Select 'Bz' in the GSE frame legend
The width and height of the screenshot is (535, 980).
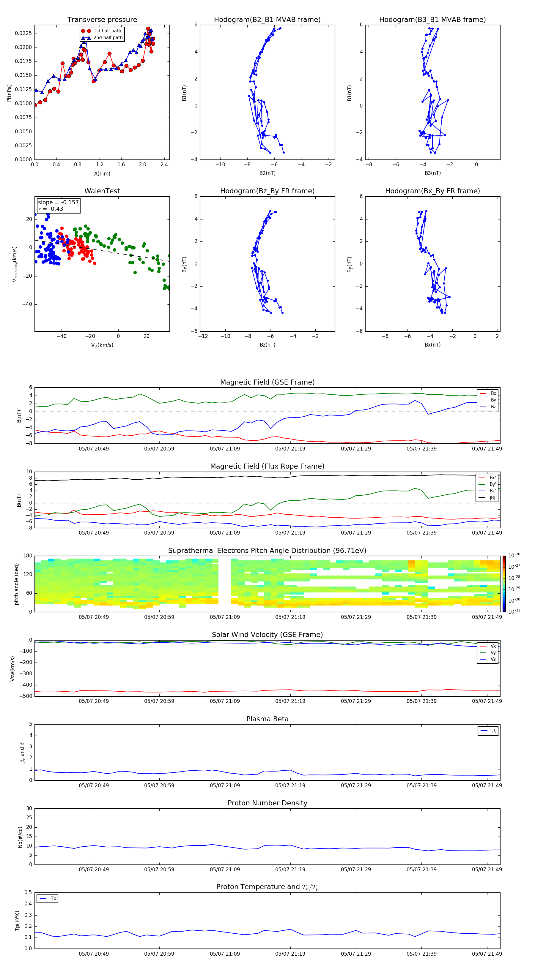click(x=488, y=407)
